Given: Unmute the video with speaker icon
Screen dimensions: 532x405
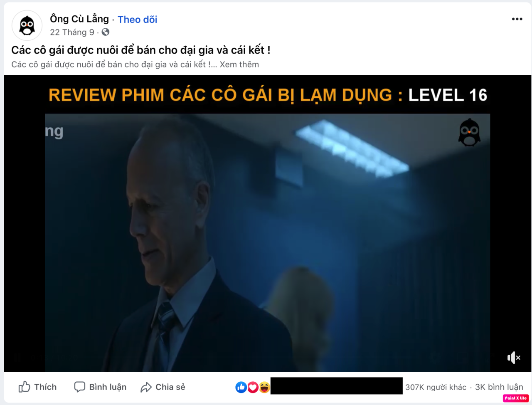Looking at the screenshot, I should click(x=514, y=358).
